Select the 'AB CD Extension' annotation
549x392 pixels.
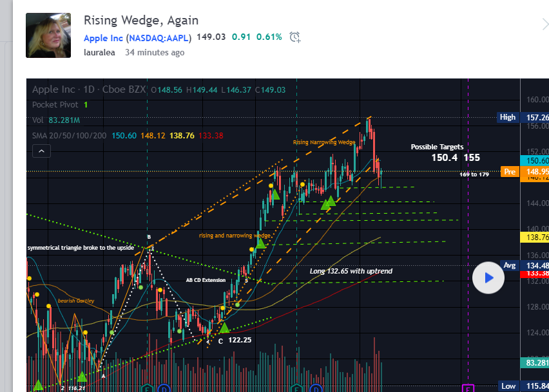coord(206,280)
